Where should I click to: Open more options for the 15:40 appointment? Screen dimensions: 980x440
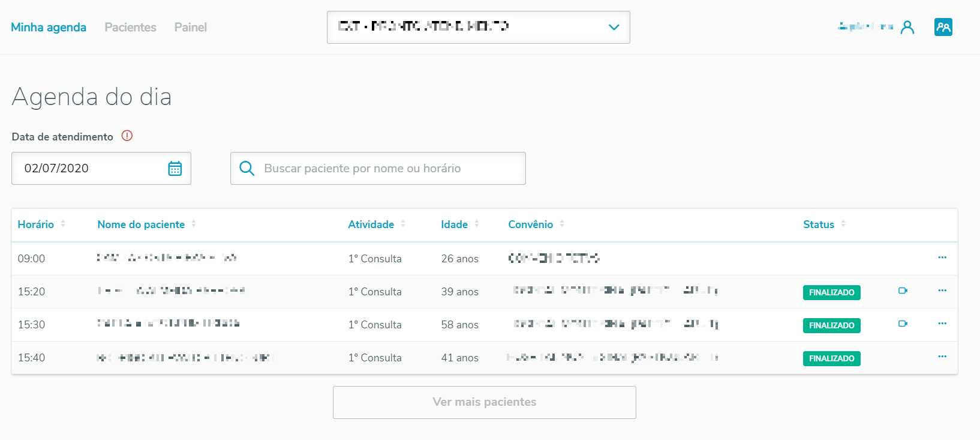[x=942, y=357]
